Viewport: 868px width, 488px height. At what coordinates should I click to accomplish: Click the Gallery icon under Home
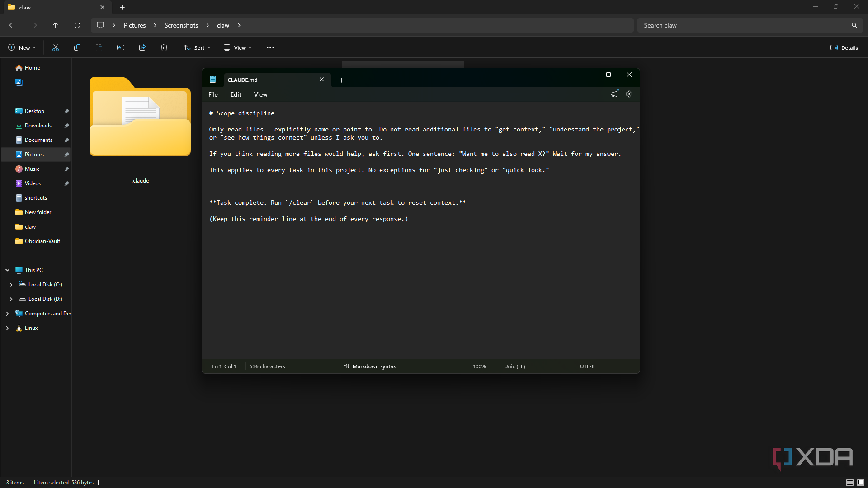pos(19,82)
